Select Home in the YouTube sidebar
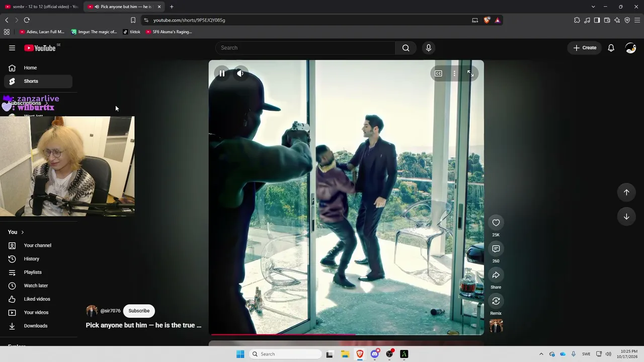The image size is (644, 362). [38, 68]
